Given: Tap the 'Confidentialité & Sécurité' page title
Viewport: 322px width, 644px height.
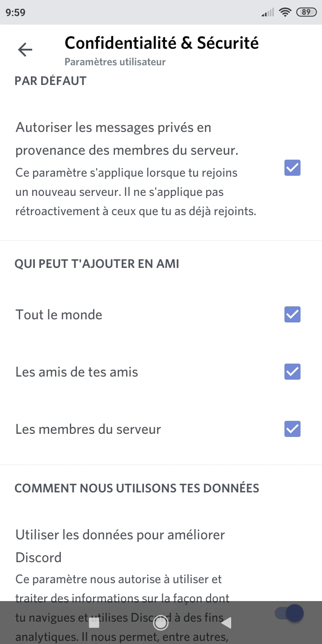Looking at the screenshot, I should coord(161,43).
